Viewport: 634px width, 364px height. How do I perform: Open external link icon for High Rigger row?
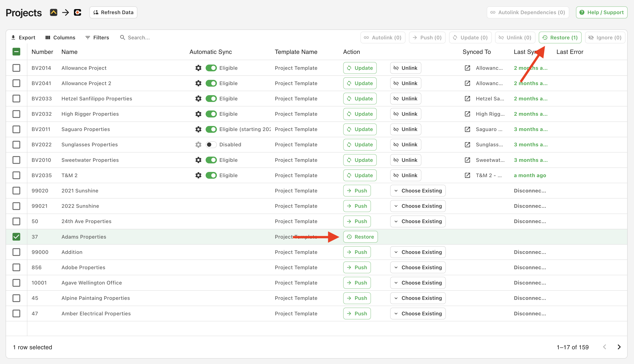pyautogui.click(x=467, y=114)
